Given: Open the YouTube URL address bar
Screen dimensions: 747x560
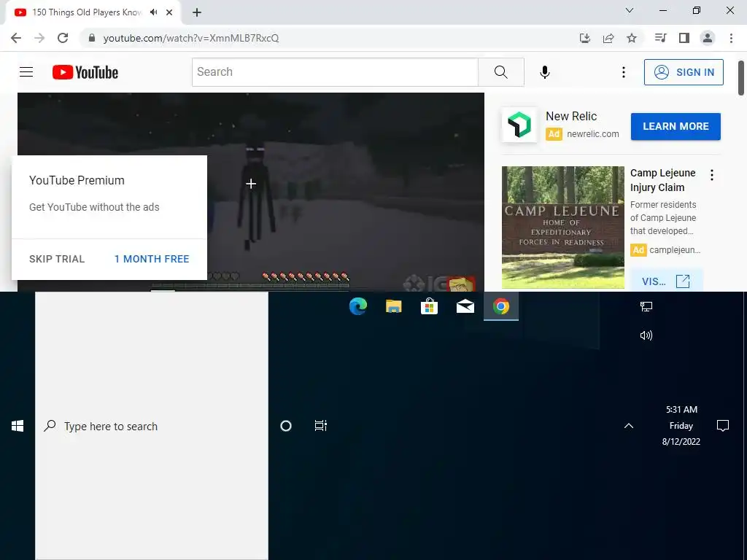Looking at the screenshot, I should [x=329, y=38].
